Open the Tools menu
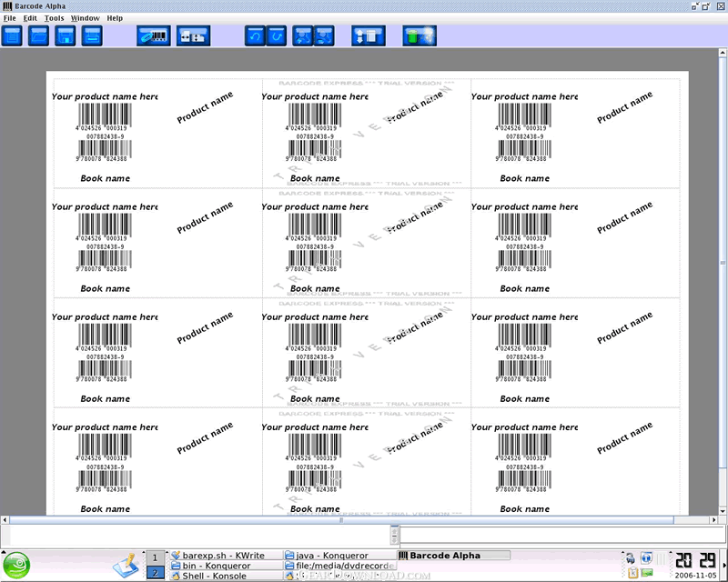Screen dimensions: 728x582 (x=54, y=18)
